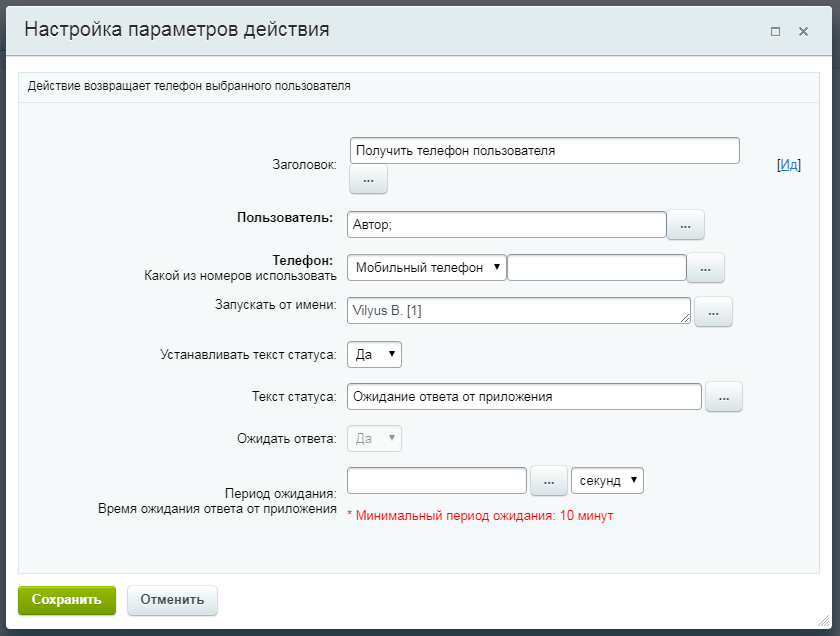Viewport: 840px width, 636px height.
Task: Click ellipsis button beside the phone number input
Action: tap(705, 268)
